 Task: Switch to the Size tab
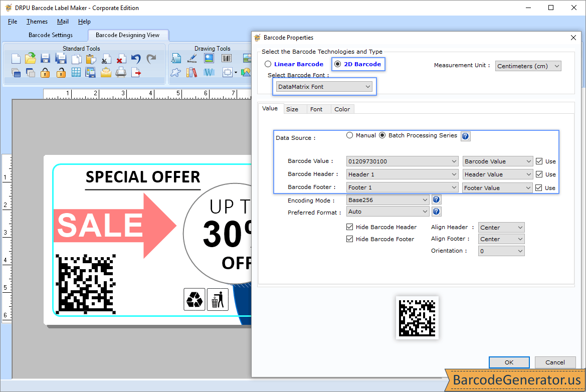pyautogui.click(x=292, y=109)
